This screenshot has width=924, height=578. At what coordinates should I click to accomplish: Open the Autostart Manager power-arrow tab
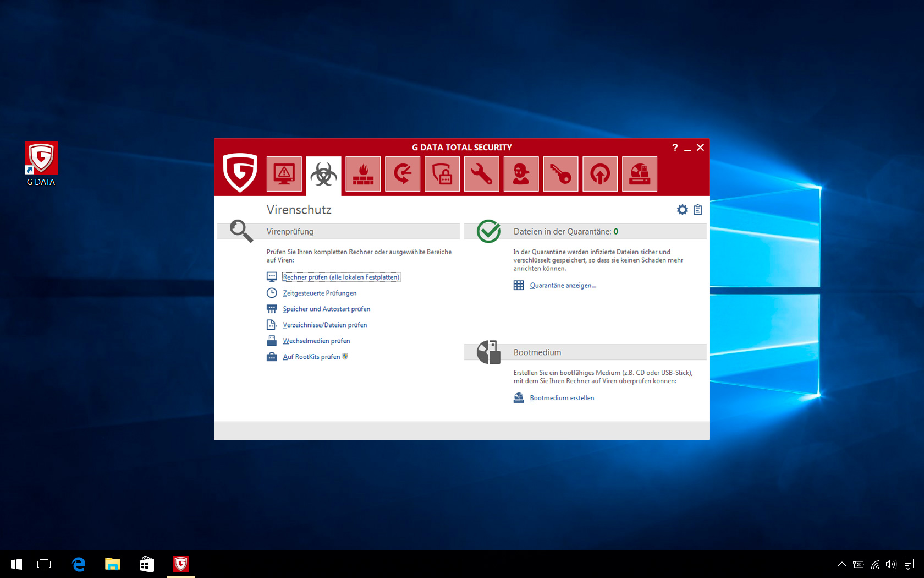coord(600,174)
